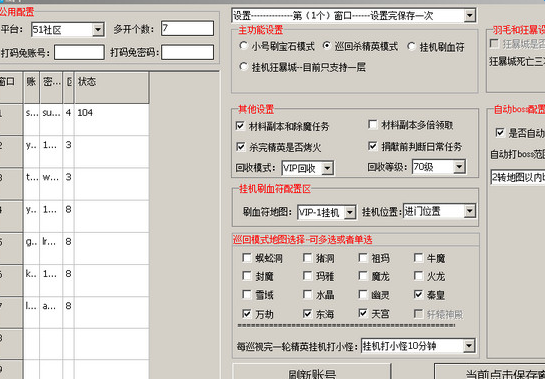545x379 pixels.
Task: Click the 当前点击保存 button
Action: coord(490,371)
